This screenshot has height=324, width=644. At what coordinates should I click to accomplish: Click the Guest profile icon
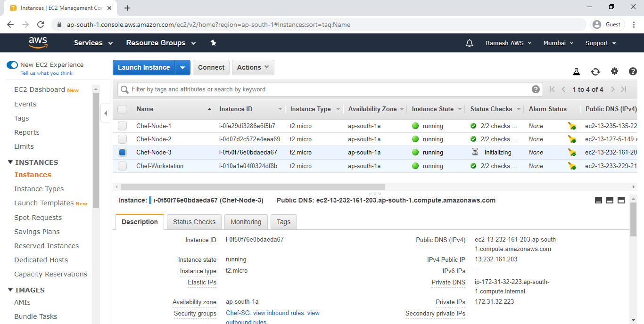coord(608,24)
